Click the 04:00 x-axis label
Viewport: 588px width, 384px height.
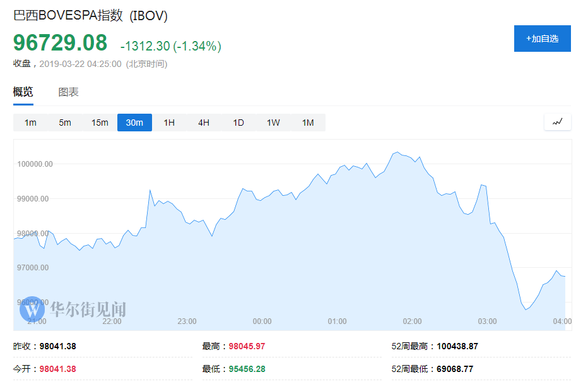pos(562,321)
